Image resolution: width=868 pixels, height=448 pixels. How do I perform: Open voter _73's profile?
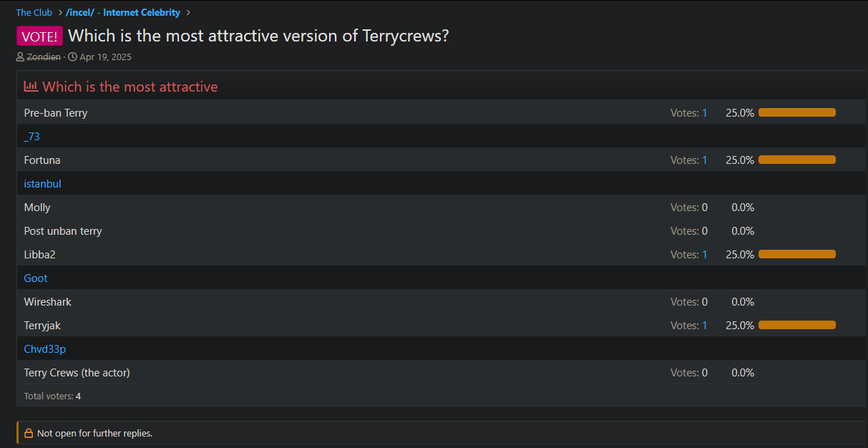coord(32,137)
